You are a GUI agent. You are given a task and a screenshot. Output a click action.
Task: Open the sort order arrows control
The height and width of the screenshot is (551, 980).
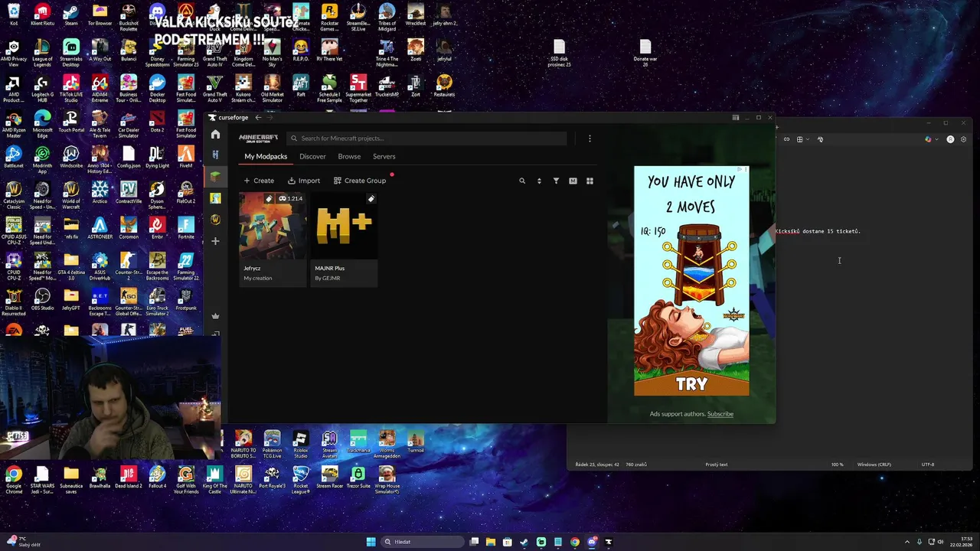pyautogui.click(x=539, y=181)
